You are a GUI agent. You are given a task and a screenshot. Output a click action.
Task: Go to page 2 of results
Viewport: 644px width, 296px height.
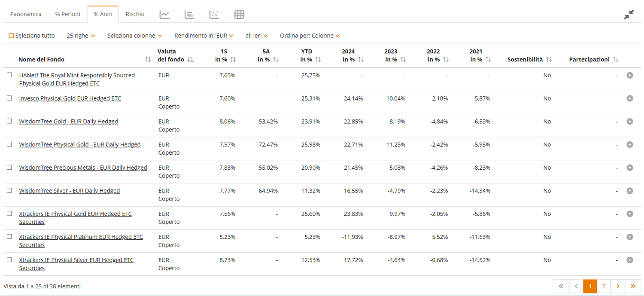pyautogui.click(x=604, y=286)
